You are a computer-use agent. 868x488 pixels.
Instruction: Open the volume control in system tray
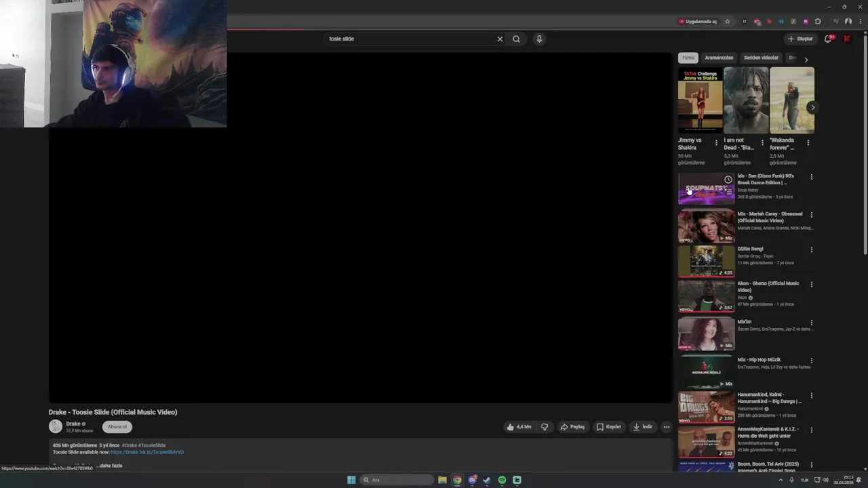825,480
